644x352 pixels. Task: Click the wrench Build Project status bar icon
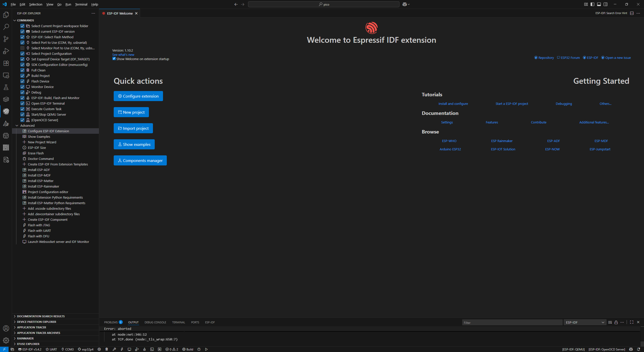click(114, 349)
